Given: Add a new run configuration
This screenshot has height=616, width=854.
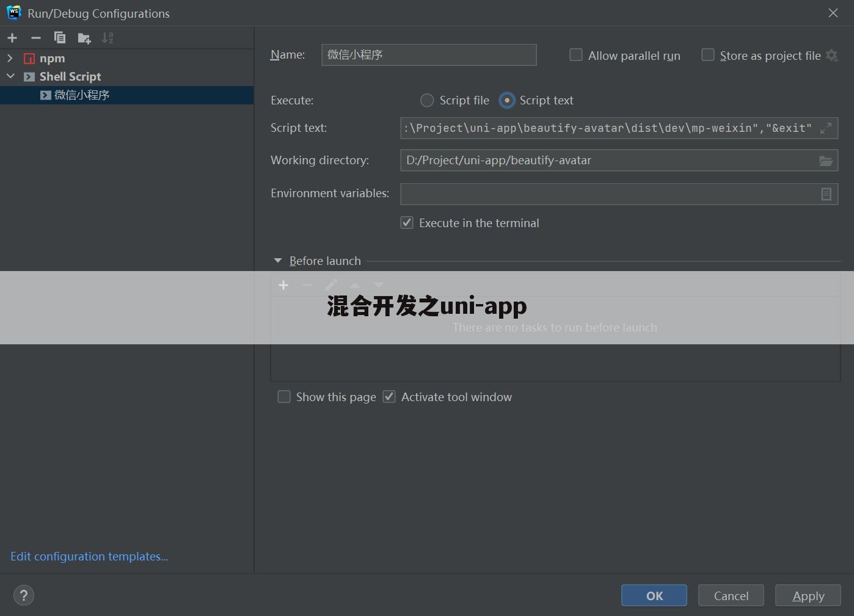Looking at the screenshot, I should click(12, 38).
